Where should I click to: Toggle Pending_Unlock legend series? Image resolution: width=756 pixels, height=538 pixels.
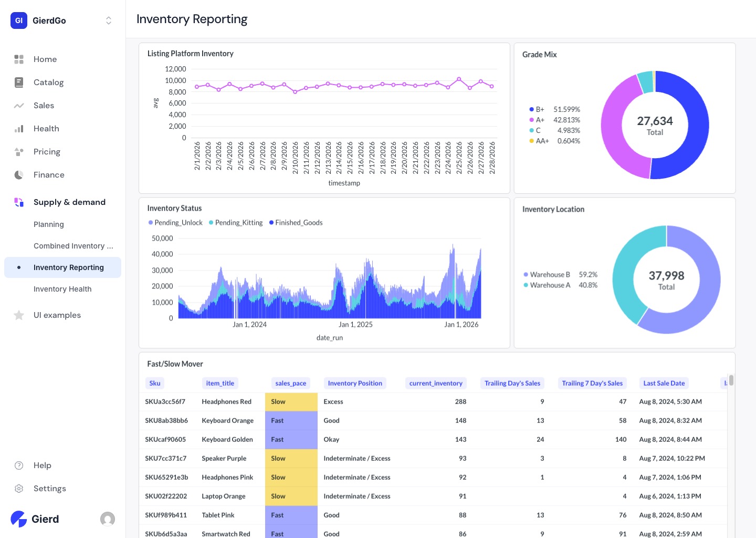[x=175, y=223]
